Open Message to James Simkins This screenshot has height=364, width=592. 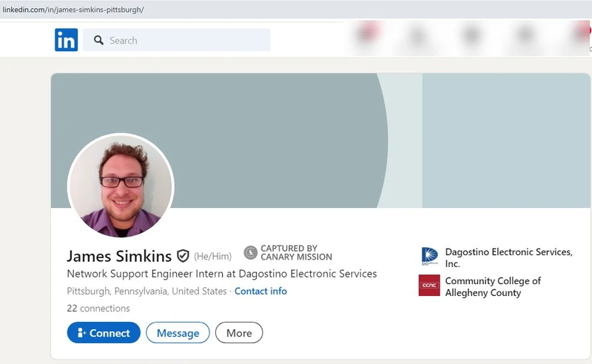click(x=178, y=333)
